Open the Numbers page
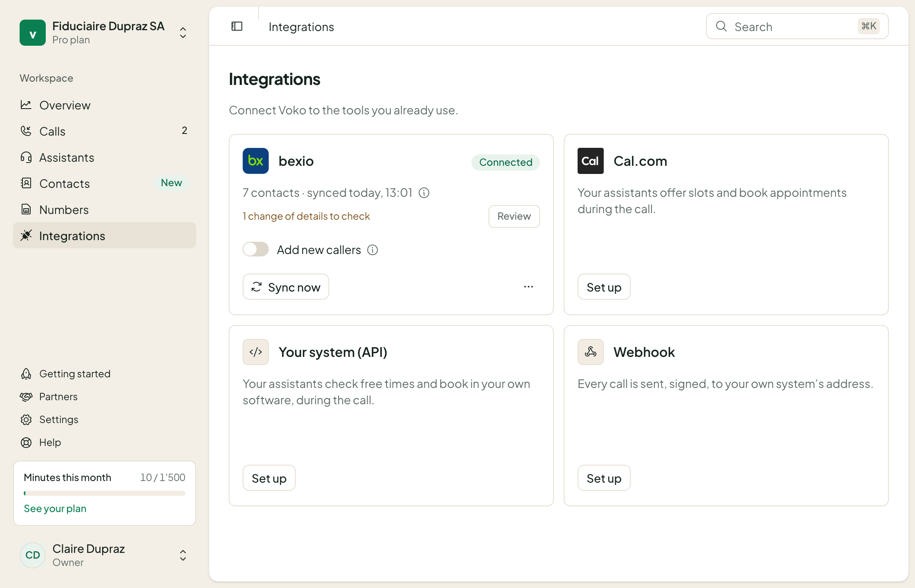 (x=105, y=210)
